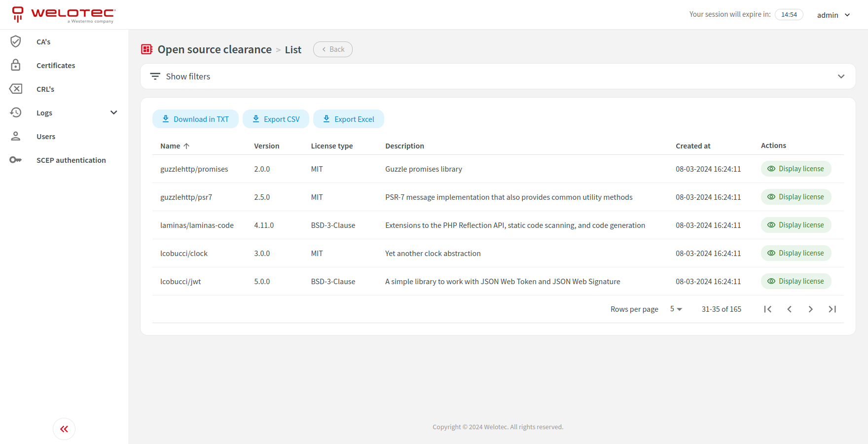This screenshot has width=868, height=444.
Task: Click the Download in TXT button
Action: 195,119
